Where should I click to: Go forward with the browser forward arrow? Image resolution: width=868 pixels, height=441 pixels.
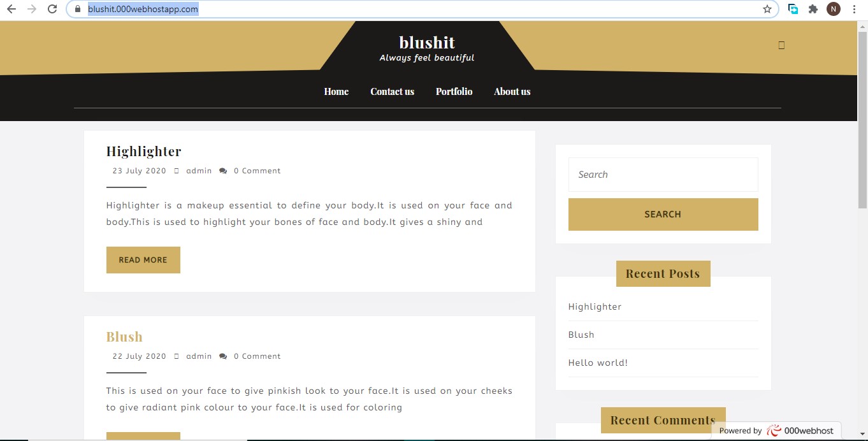(32, 9)
